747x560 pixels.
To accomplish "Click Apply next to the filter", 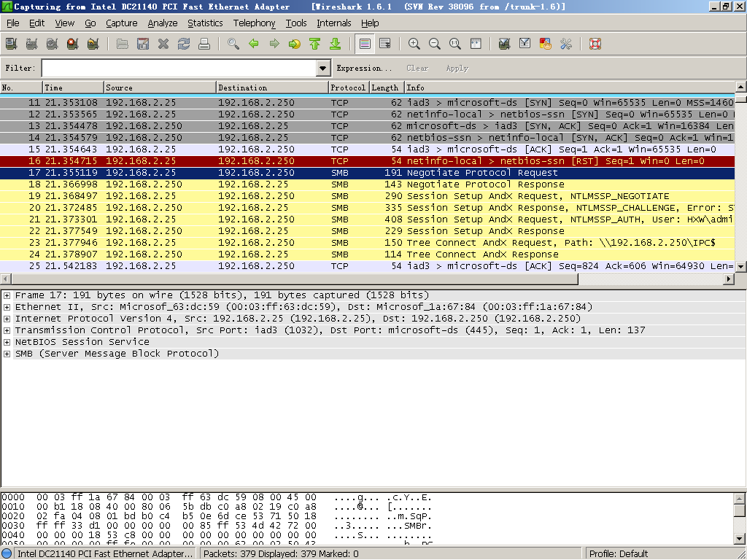I will pyautogui.click(x=457, y=68).
